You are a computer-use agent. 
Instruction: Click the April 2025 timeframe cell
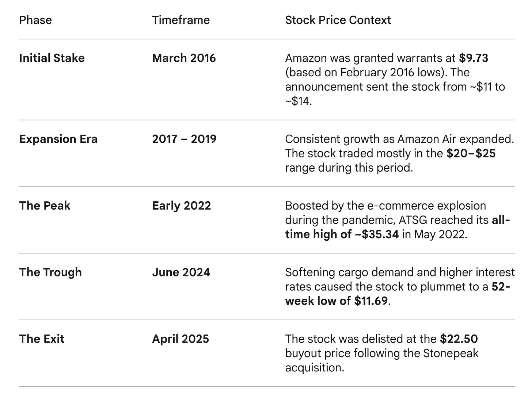180,339
